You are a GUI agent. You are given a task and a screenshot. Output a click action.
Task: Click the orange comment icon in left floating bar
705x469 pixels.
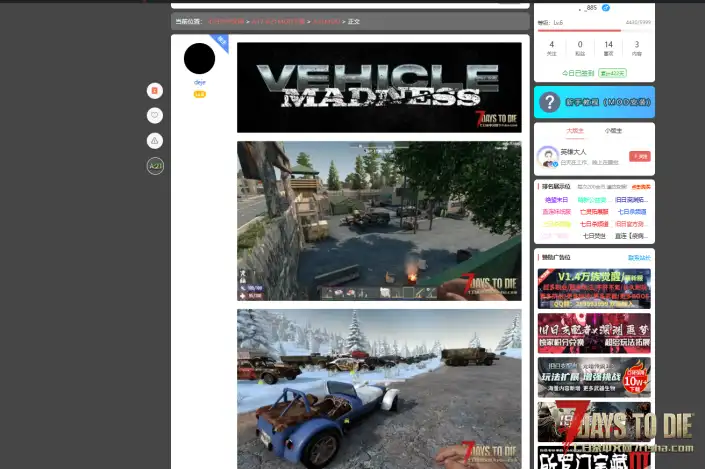click(155, 91)
